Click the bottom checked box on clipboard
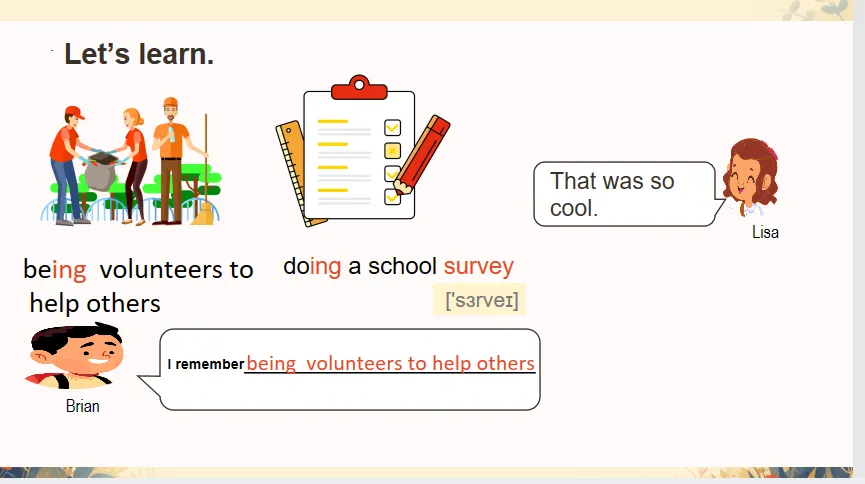The width and height of the screenshot is (865, 484). click(392, 196)
